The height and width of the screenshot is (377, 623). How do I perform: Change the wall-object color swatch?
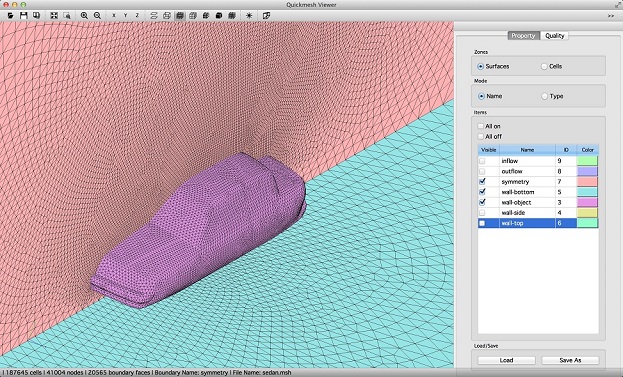[587, 202]
